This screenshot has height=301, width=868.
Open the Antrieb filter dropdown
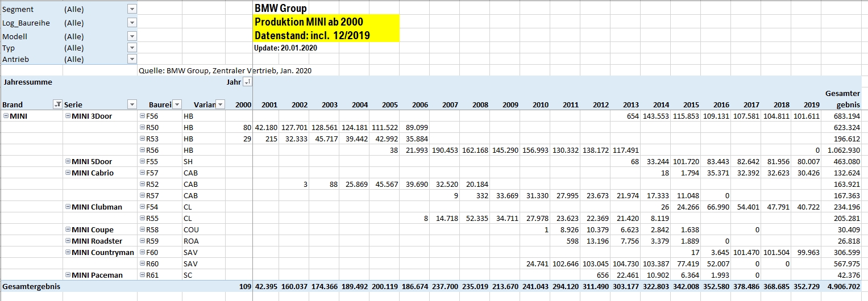[x=132, y=59]
